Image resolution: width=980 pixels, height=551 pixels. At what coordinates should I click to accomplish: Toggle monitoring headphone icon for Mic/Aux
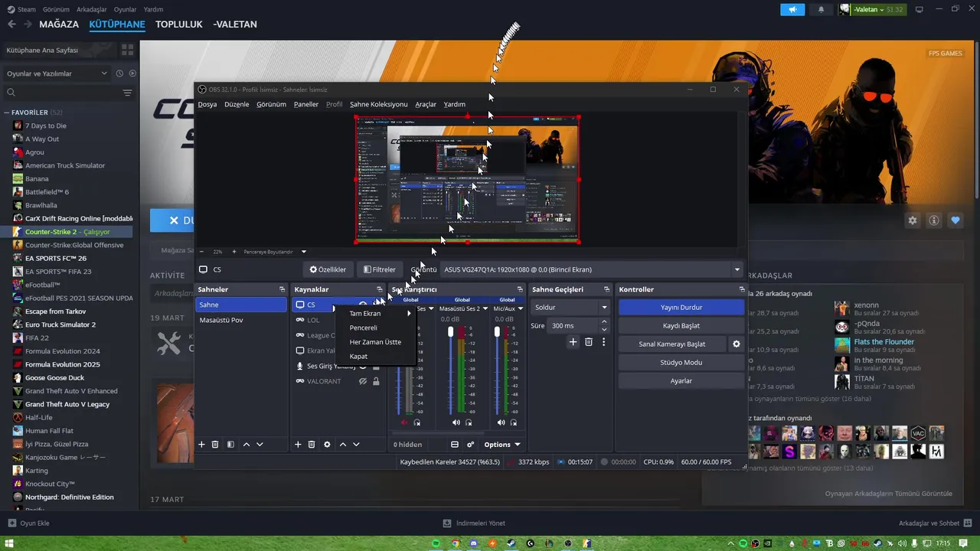point(513,422)
